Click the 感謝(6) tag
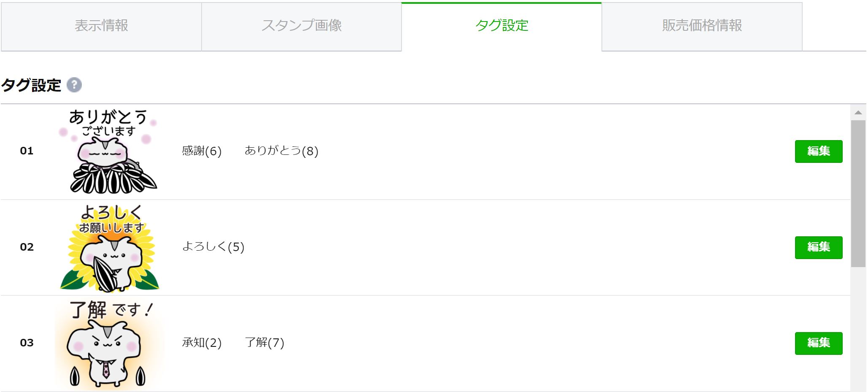The width and height of the screenshot is (868, 392). coord(202,151)
